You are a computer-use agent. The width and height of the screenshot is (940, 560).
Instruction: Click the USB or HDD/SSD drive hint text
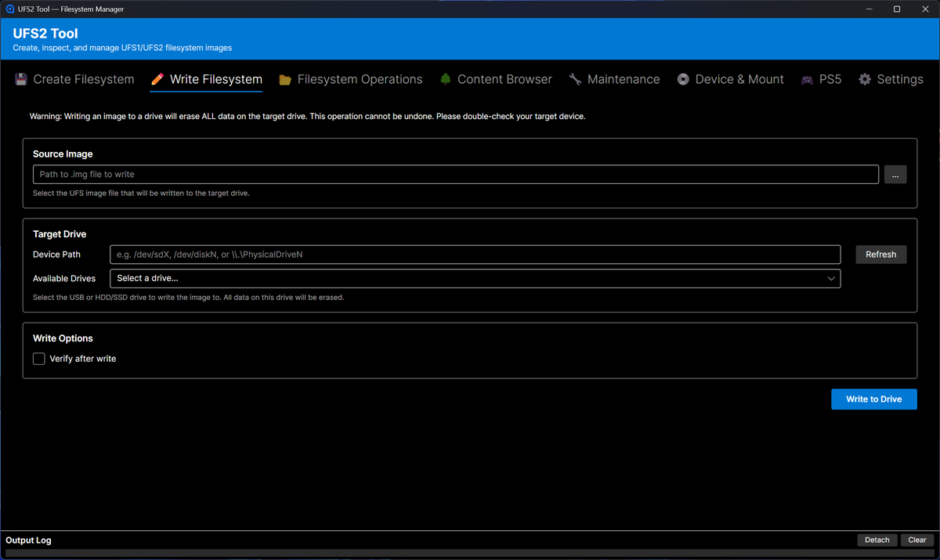coord(189,297)
